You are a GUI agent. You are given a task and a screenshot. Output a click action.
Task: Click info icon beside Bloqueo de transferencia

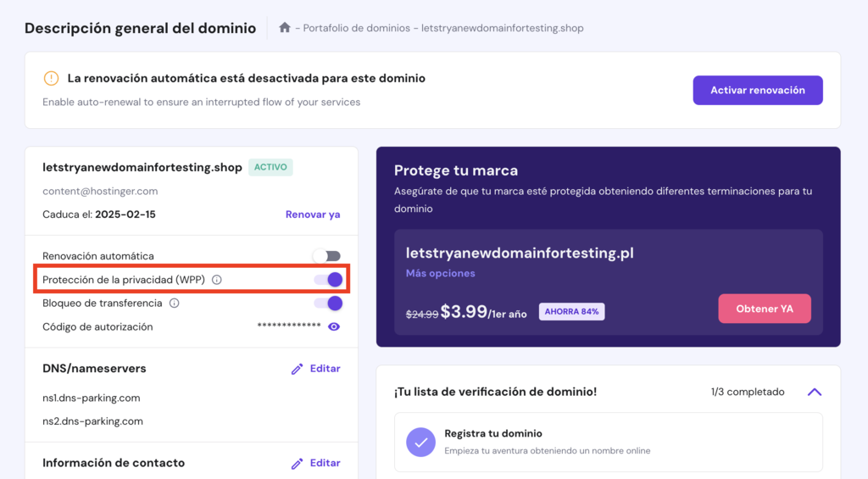tap(175, 304)
